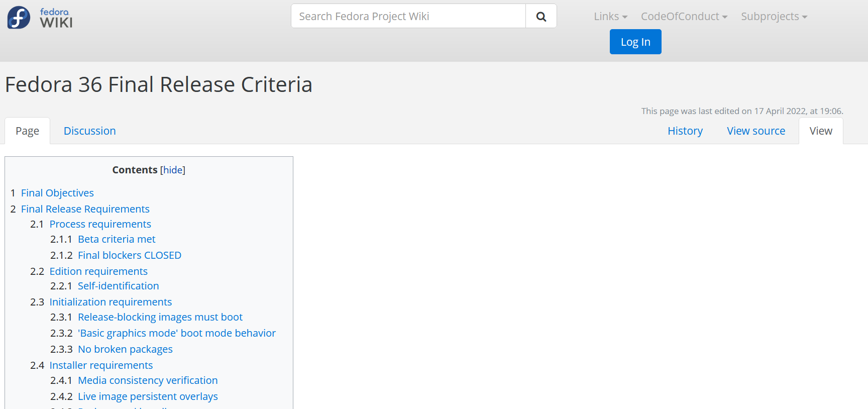
Task: Go to No broken packages section
Action: 125,349
